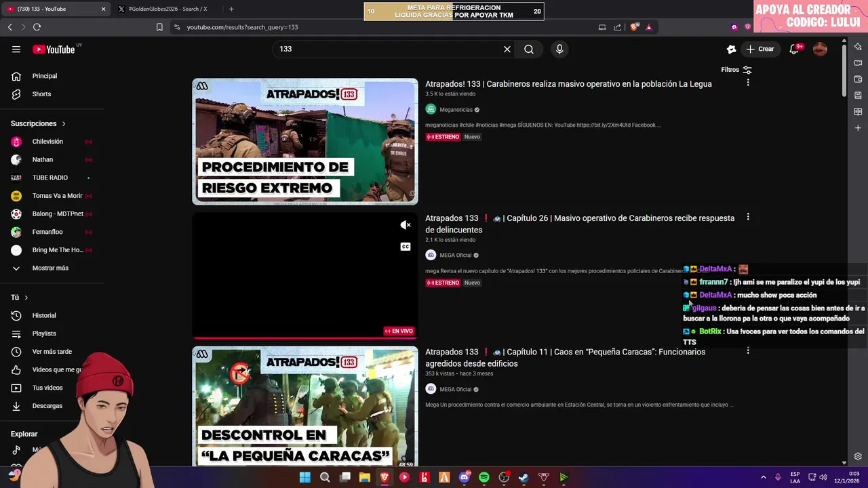Open a new browser tab
This screenshot has height=488, width=868.
pyautogui.click(x=231, y=9)
